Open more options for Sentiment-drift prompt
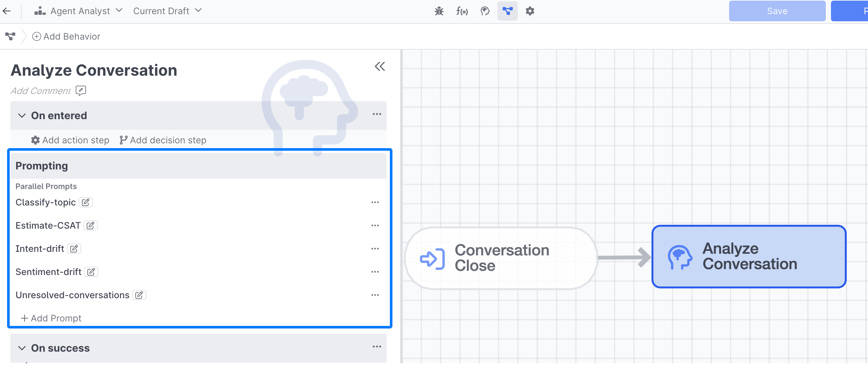This screenshot has width=868, height=371. (375, 272)
